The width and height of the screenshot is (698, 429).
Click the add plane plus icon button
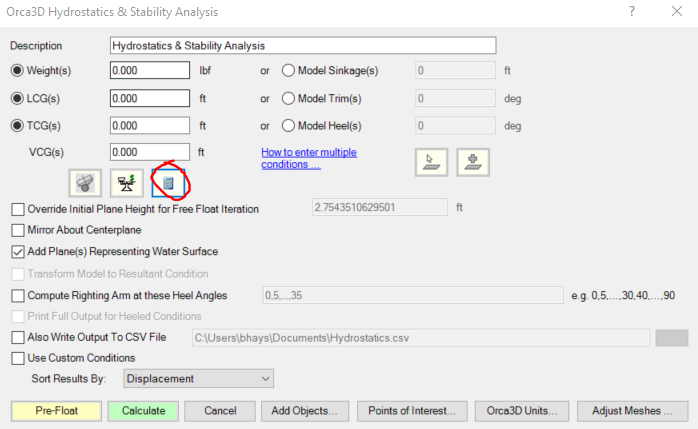(x=473, y=162)
